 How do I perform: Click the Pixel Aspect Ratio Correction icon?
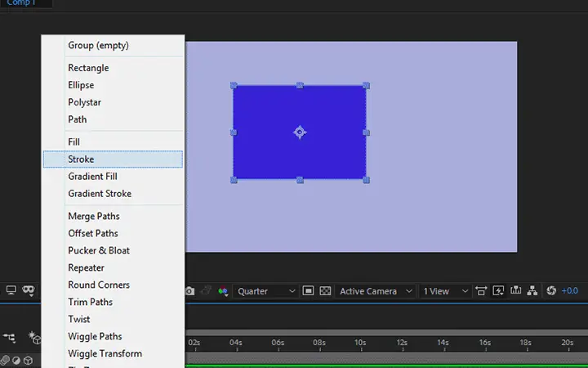[481, 290]
